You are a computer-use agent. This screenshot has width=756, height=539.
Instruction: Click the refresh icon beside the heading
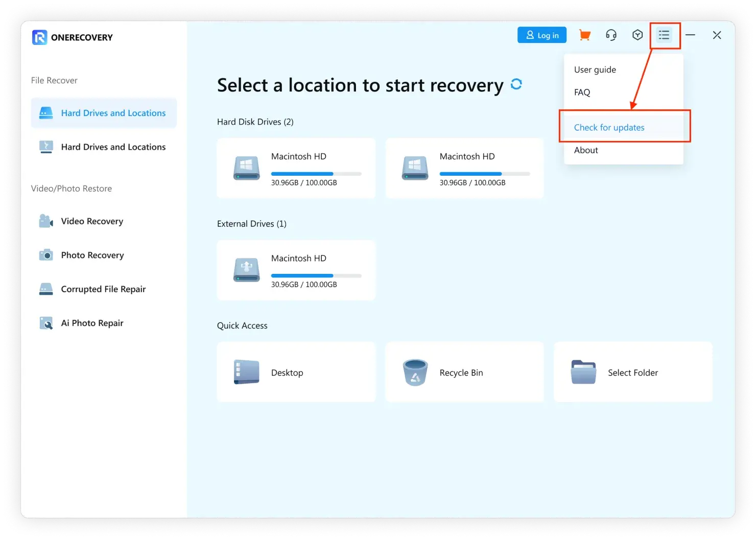tap(516, 84)
